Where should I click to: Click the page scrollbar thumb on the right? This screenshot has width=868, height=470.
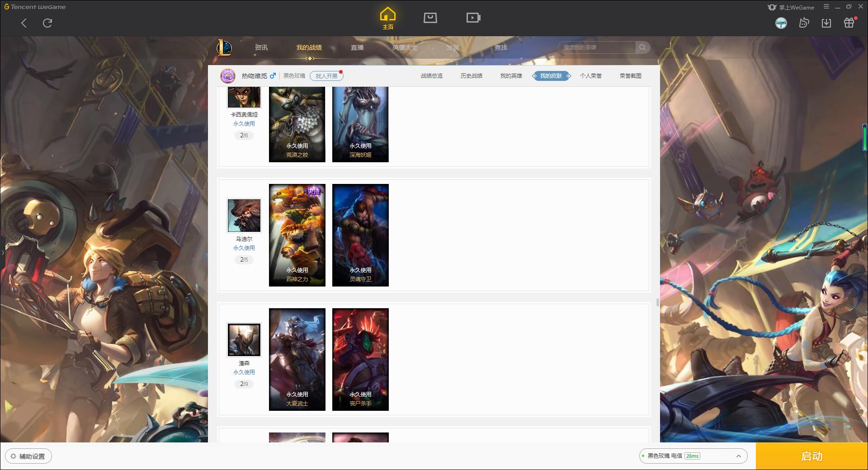[865, 137]
